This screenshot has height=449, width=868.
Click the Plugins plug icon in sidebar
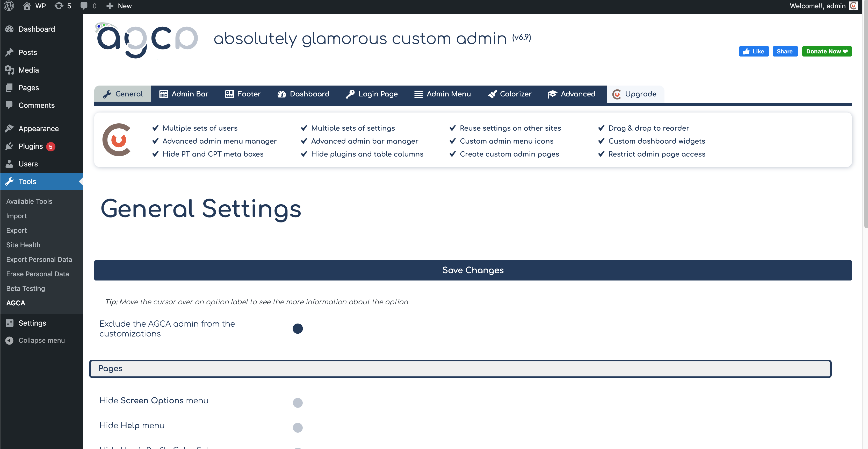9,146
